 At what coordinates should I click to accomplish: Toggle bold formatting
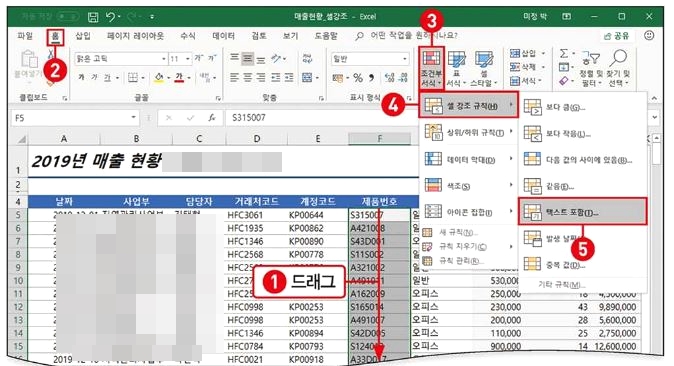tap(81, 77)
